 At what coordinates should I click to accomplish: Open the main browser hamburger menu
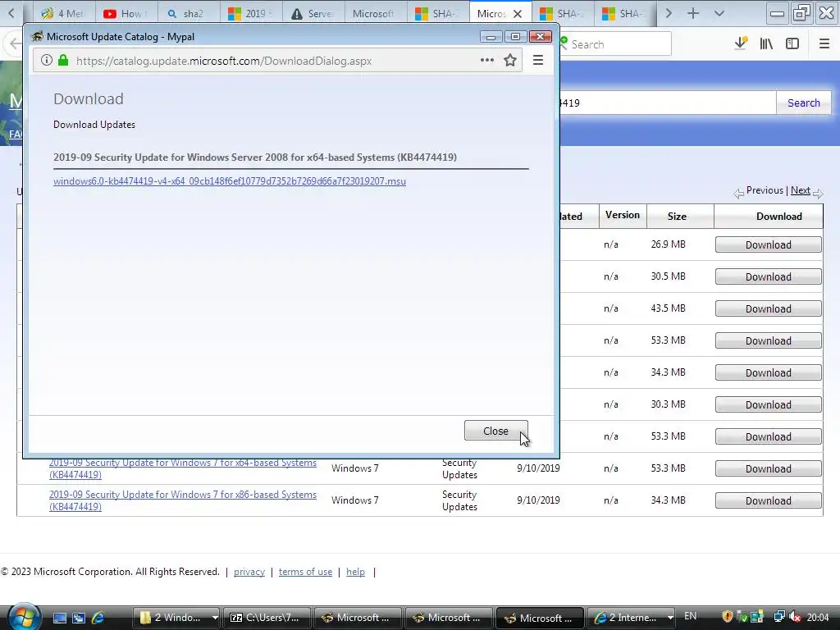[x=824, y=44]
